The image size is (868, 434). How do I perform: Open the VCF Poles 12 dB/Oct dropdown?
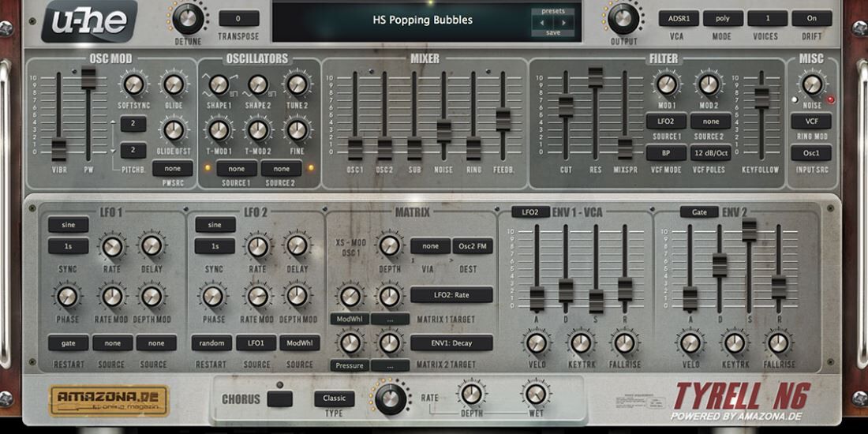[711, 153]
